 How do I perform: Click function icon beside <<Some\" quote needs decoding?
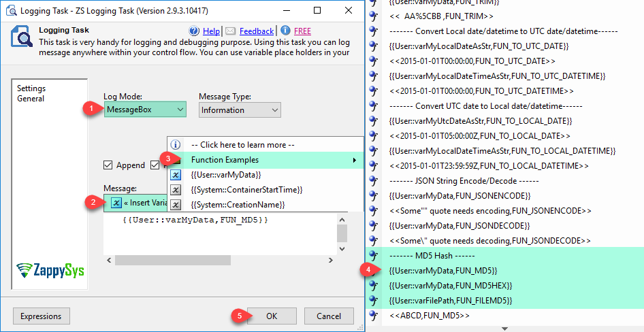pos(373,240)
